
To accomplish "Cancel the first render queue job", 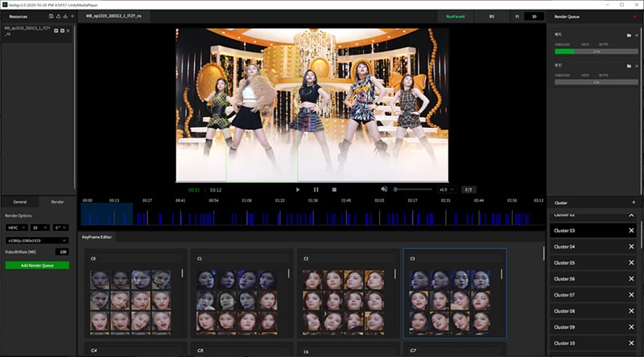I will [x=637, y=35].
